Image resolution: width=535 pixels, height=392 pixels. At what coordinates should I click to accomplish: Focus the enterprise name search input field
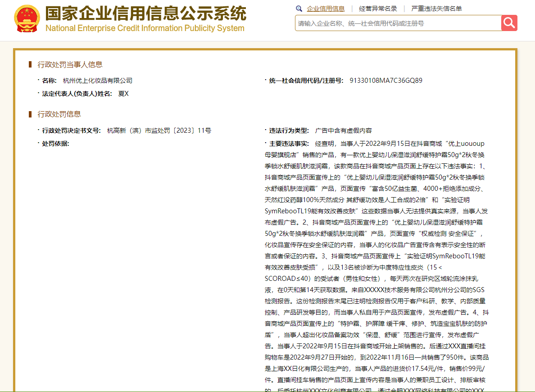click(x=398, y=23)
